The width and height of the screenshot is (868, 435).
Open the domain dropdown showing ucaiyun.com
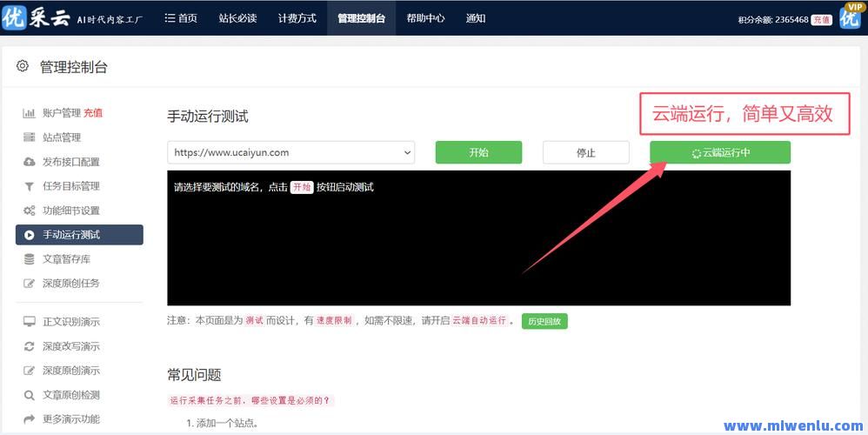point(290,152)
